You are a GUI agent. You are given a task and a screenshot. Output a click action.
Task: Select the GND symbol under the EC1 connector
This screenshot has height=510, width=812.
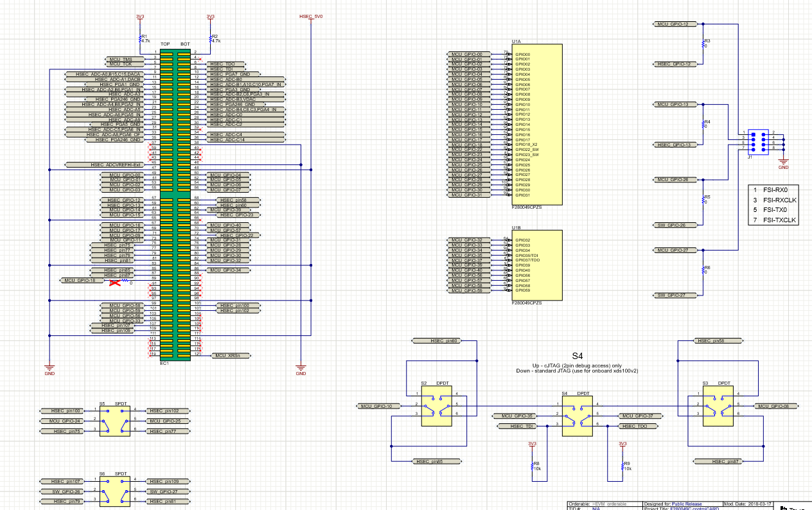pyautogui.click(x=300, y=367)
